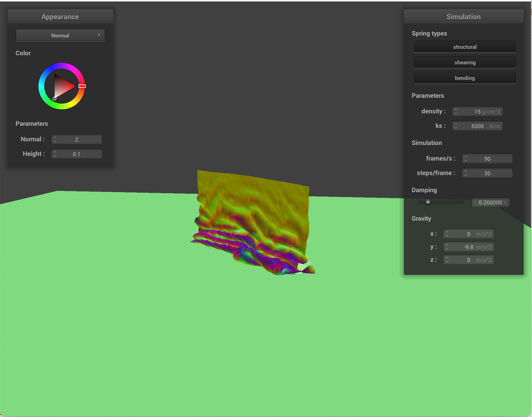Click the gravity x stepper arrows
The image size is (532, 417).
pyautogui.click(x=447, y=234)
